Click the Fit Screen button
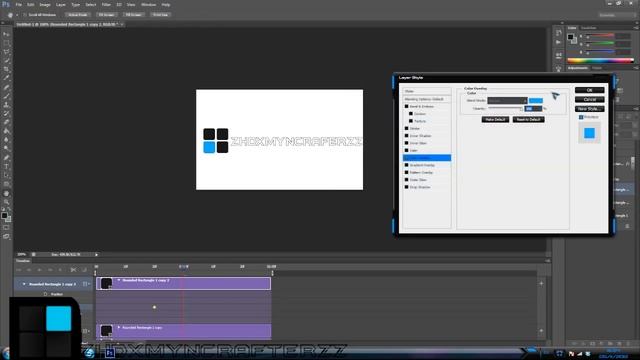This screenshot has height=360, width=640. (106, 15)
